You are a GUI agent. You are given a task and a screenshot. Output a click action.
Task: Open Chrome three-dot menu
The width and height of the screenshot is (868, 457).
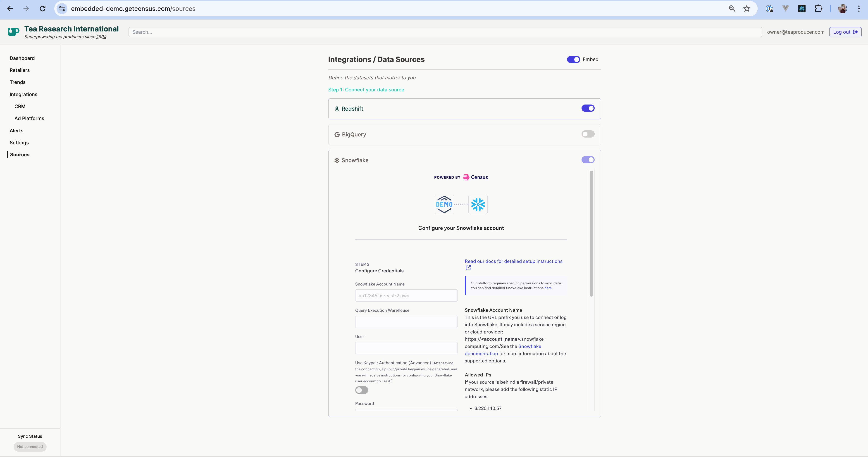[858, 9]
